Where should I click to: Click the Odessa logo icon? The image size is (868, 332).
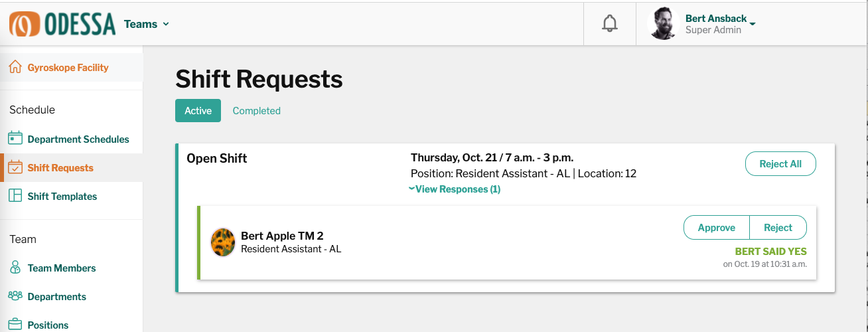coord(25,24)
